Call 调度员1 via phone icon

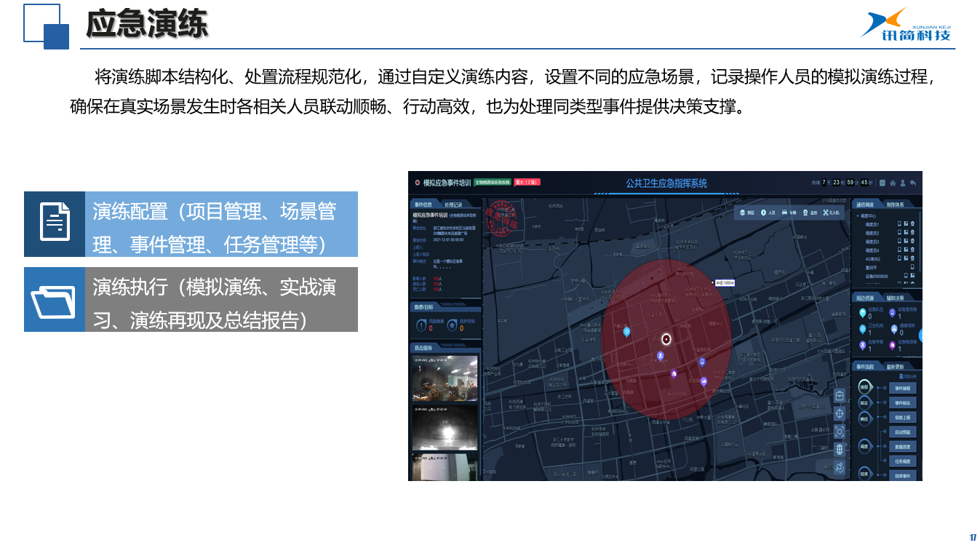(x=899, y=223)
